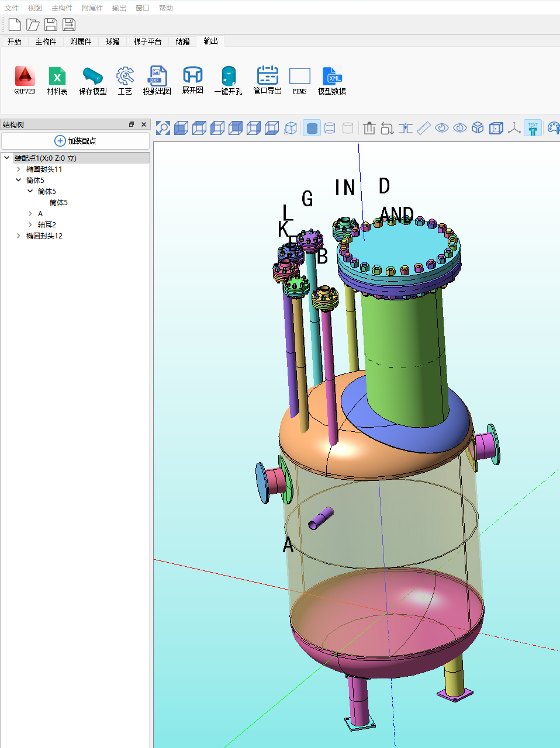560x748 pixels.
Task: Select 轴耳2 in structure tree
Action: pos(47,224)
